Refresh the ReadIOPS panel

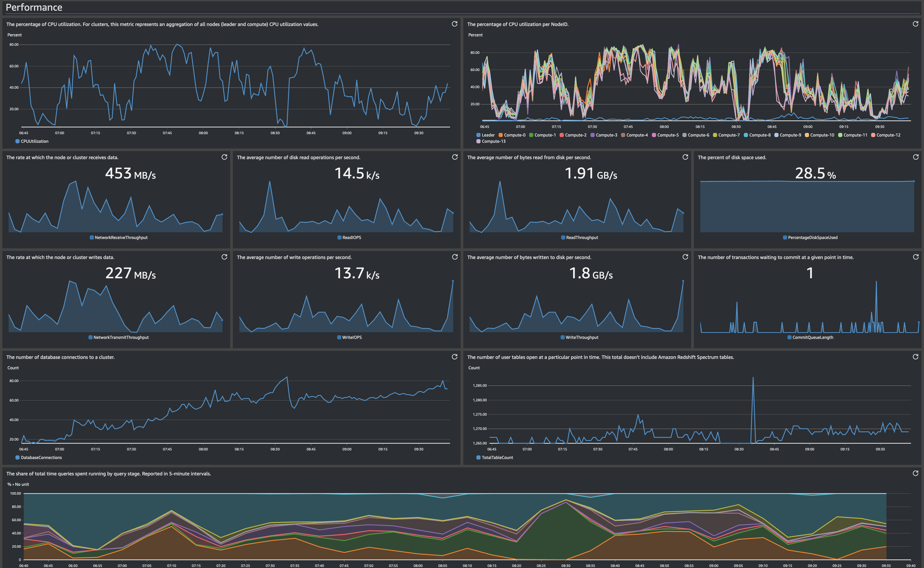point(455,157)
